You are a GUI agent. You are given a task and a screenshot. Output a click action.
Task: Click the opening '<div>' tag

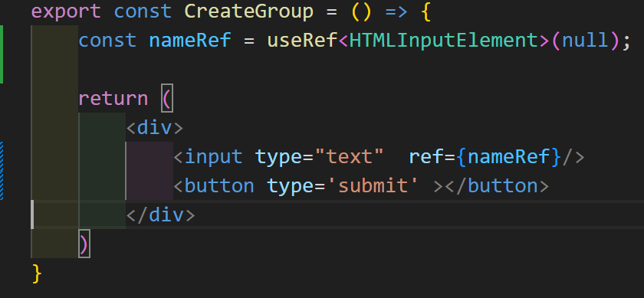(x=154, y=128)
